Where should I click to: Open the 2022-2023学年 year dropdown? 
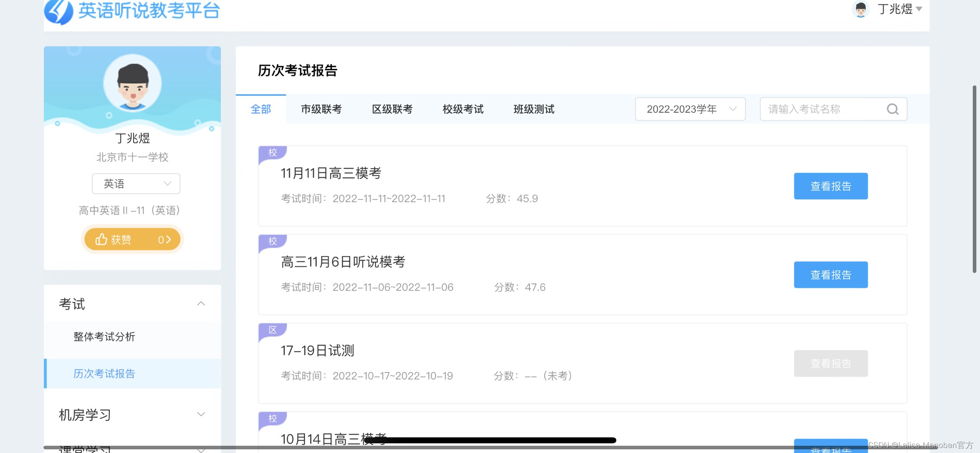click(x=690, y=109)
